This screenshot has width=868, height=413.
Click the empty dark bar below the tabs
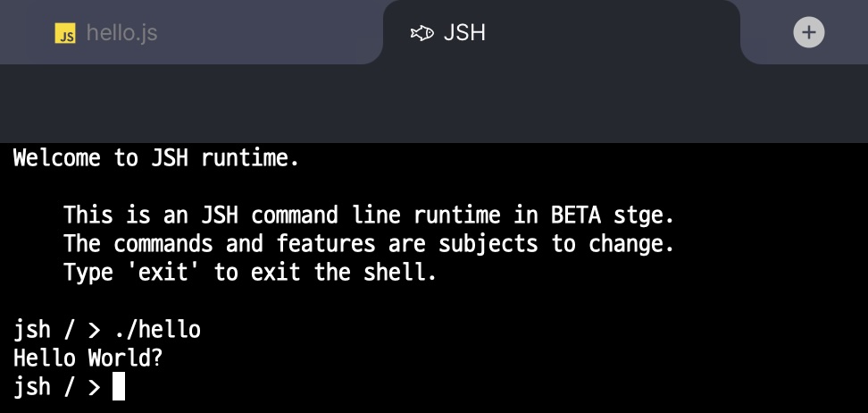pos(434,103)
